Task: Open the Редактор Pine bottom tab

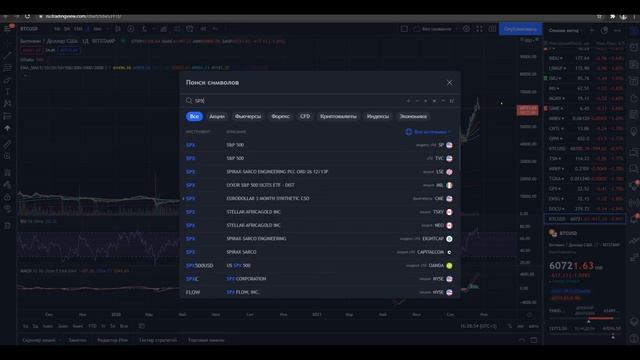Action: coord(112,340)
